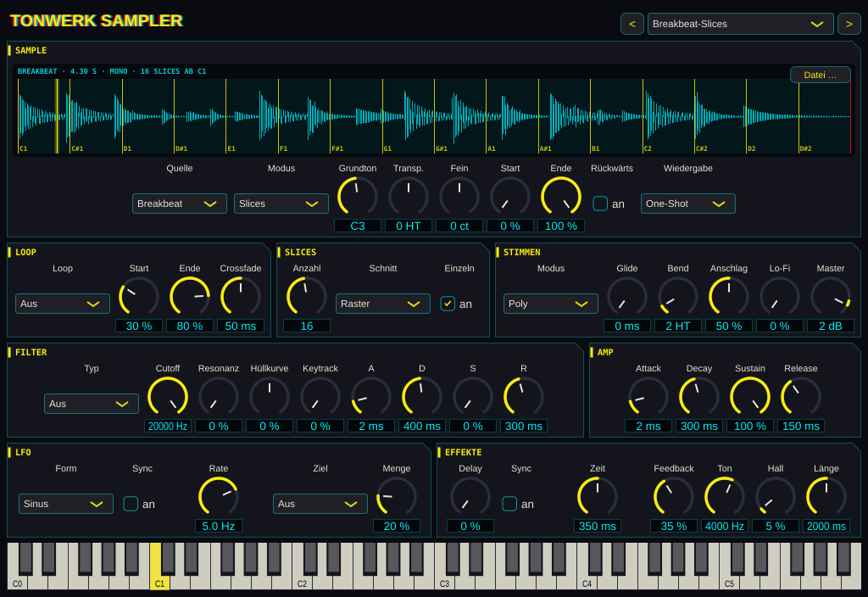Go to the previous preset with the left arrow

(x=632, y=24)
